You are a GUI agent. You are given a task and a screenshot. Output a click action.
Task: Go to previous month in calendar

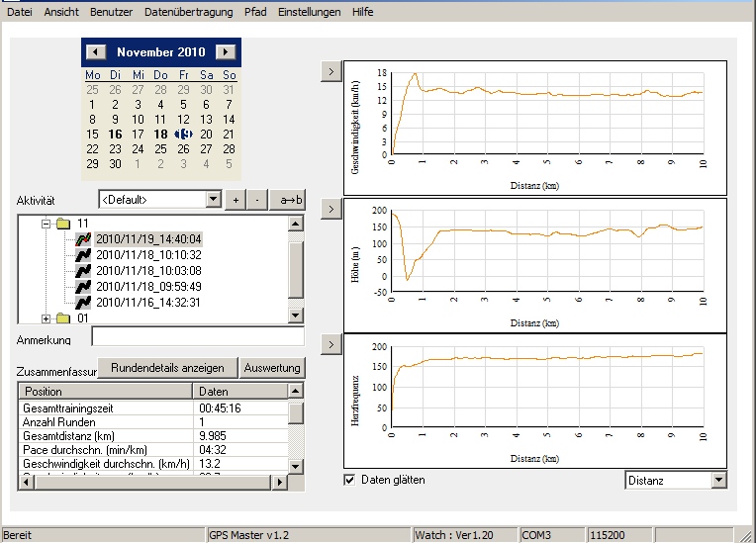click(96, 51)
